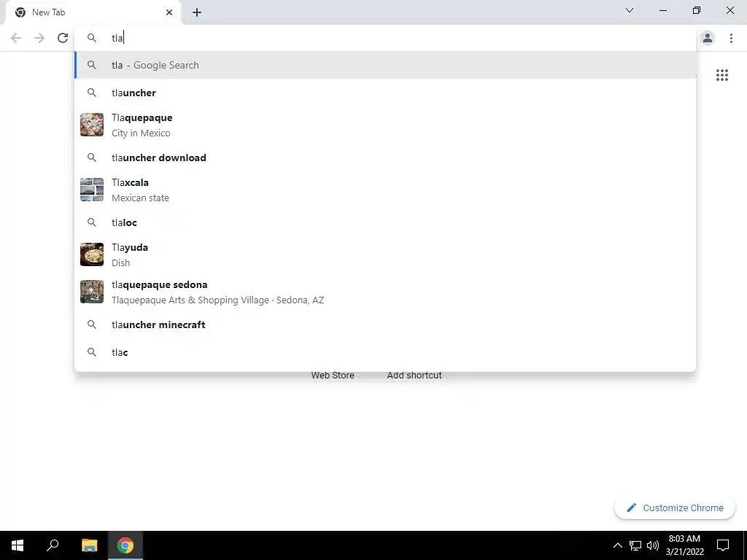Screen dimensions: 747x560
Task: Click the Add shortcut link
Action: point(414,376)
